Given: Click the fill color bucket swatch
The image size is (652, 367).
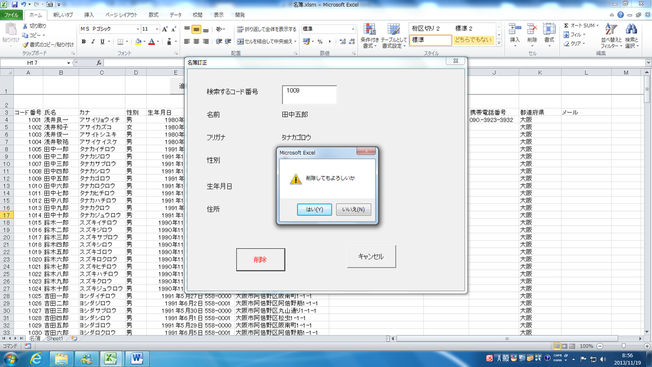Looking at the screenshot, I should 138,42.
